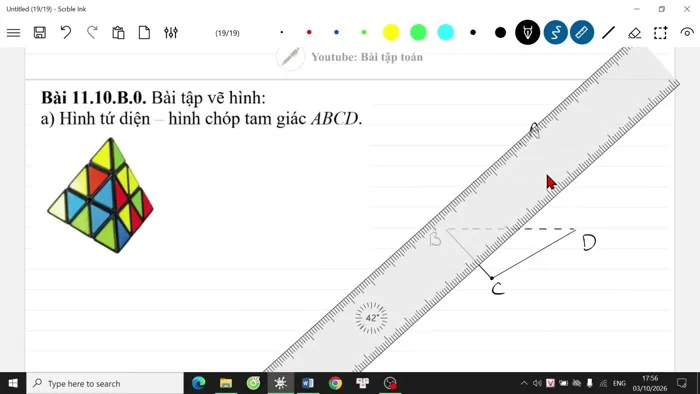This screenshot has width=700, height=394.
Task: Toggle the stroke smoothing S tool
Action: point(555,32)
